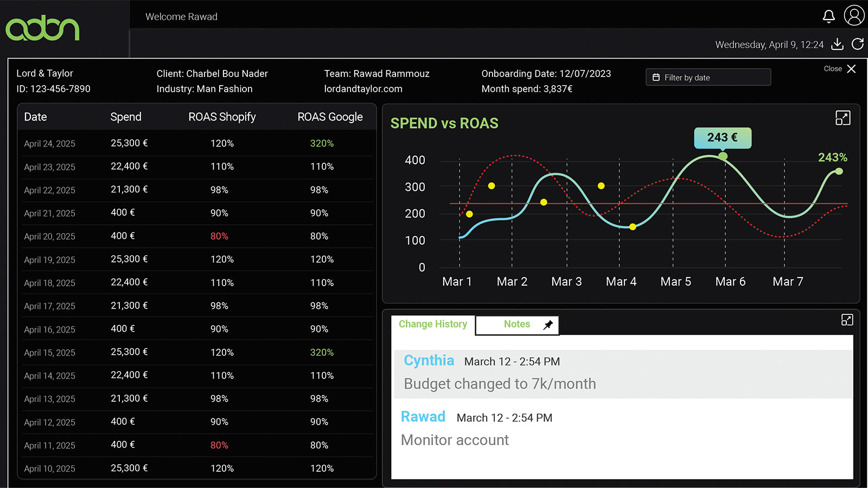
Task: Click Team: Rawad Rammouz text
Action: (x=376, y=74)
